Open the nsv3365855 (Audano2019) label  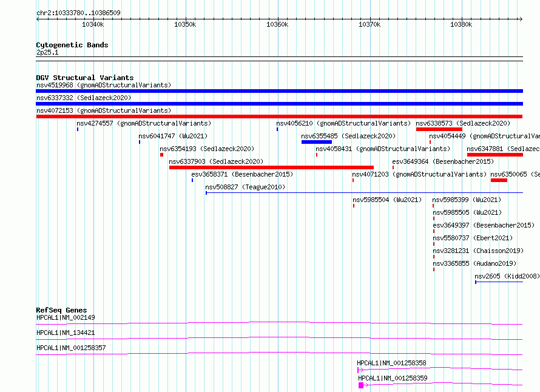pos(474,263)
